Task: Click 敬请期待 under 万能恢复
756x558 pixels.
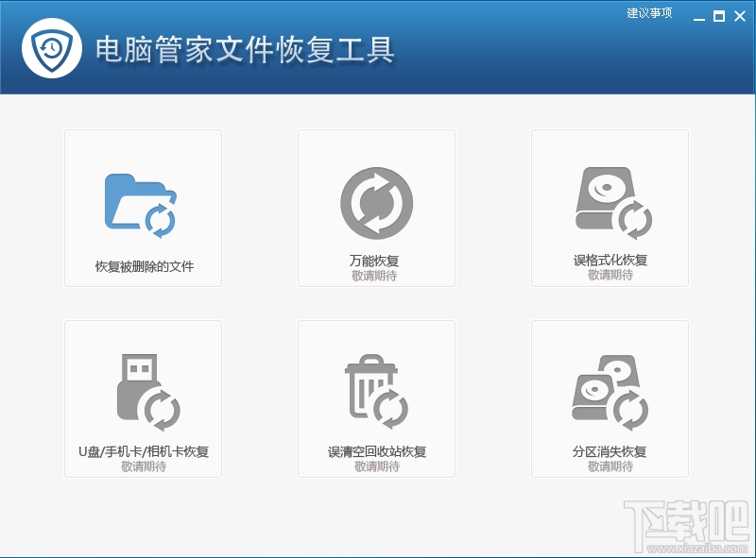Action: pos(374,276)
